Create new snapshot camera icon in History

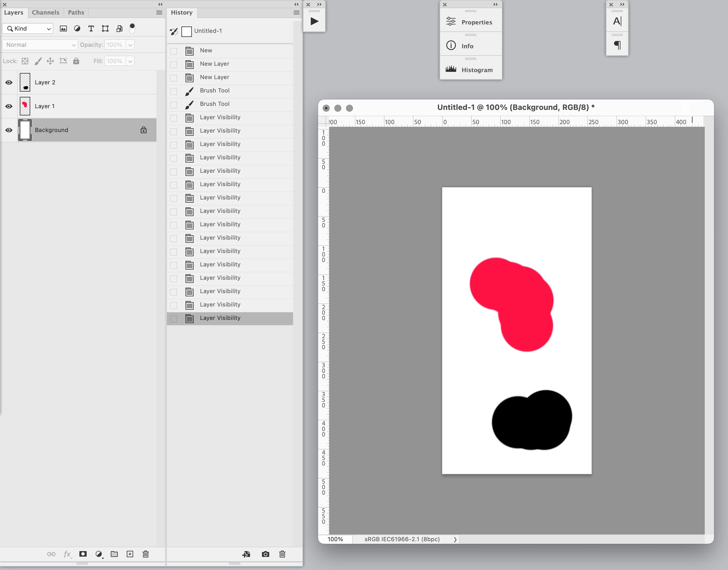265,554
